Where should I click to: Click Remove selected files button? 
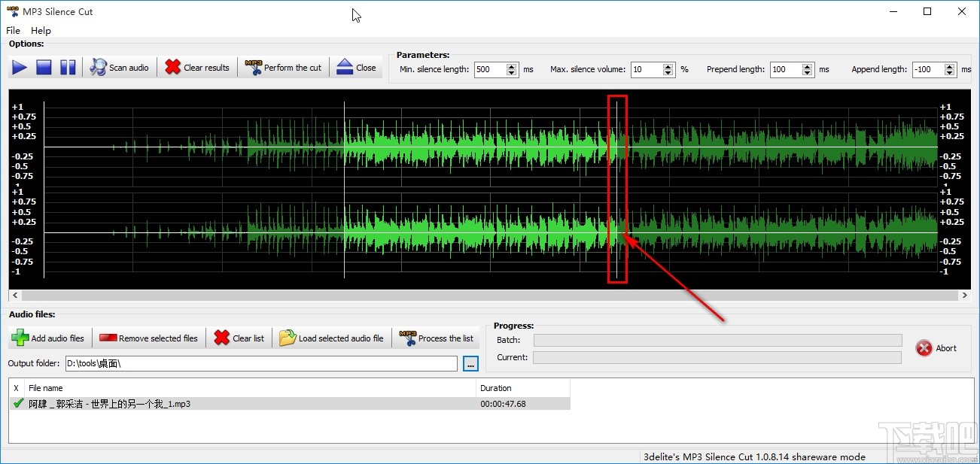pos(148,338)
